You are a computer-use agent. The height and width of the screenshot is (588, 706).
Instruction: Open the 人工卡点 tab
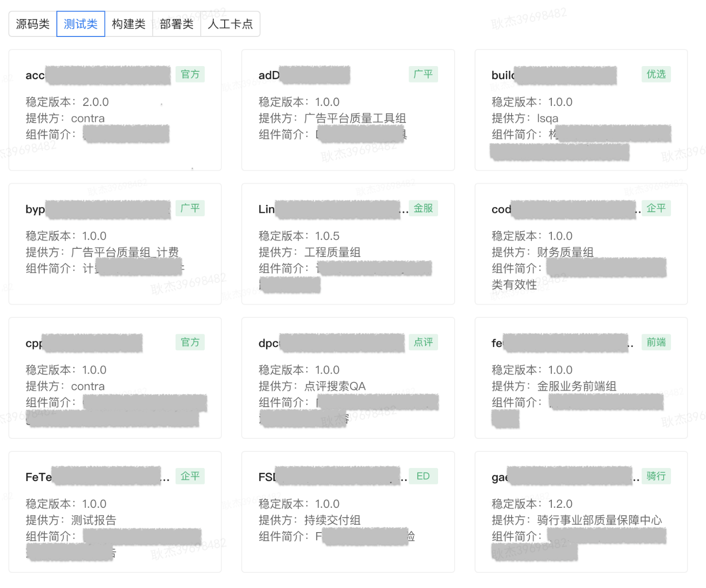click(230, 23)
